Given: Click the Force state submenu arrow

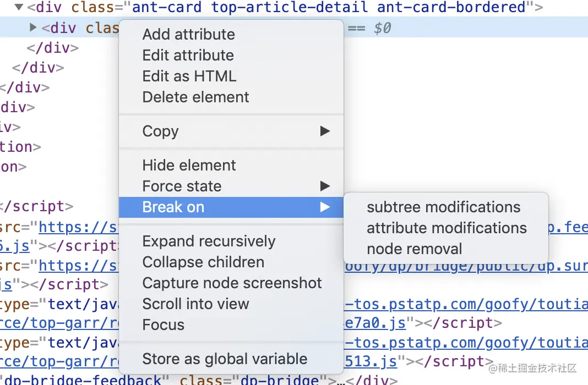Looking at the screenshot, I should (x=325, y=186).
